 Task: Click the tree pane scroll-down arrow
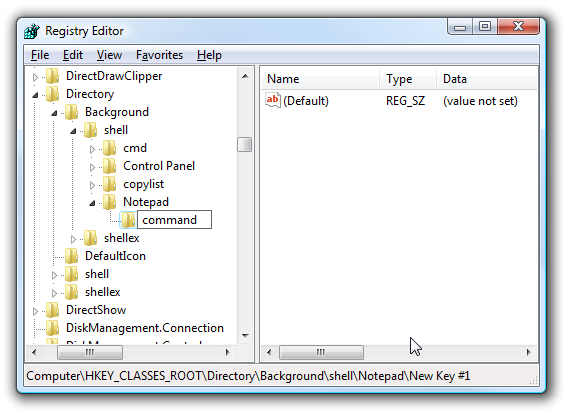pyautogui.click(x=245, y=336)
